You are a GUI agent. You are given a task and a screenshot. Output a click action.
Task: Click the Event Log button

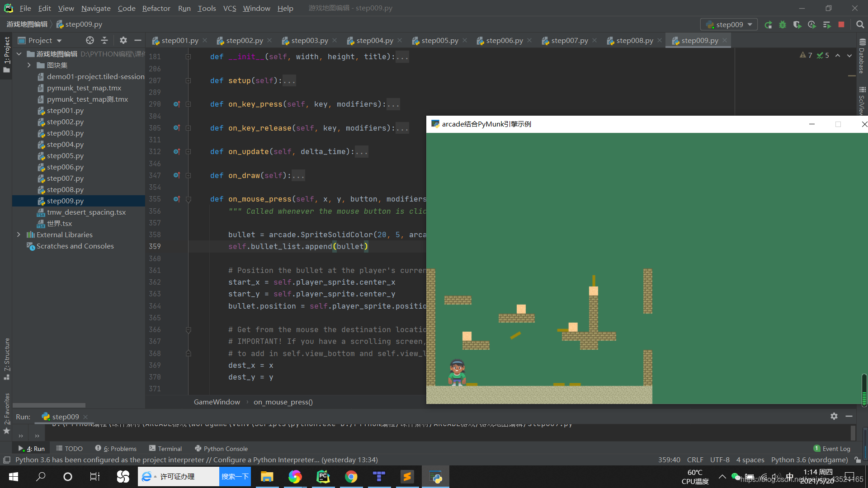click(x=832, y=449)
